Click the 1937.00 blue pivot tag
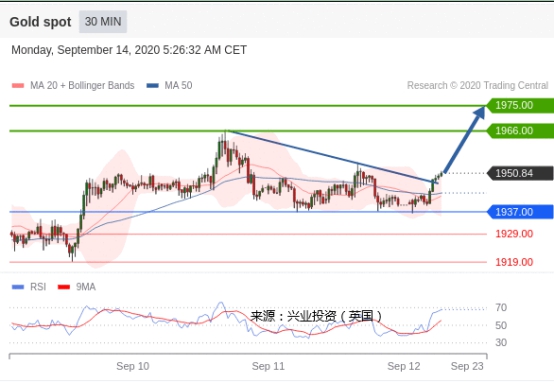The height and width of the screenshot is (383, 554). click(520, 212)
